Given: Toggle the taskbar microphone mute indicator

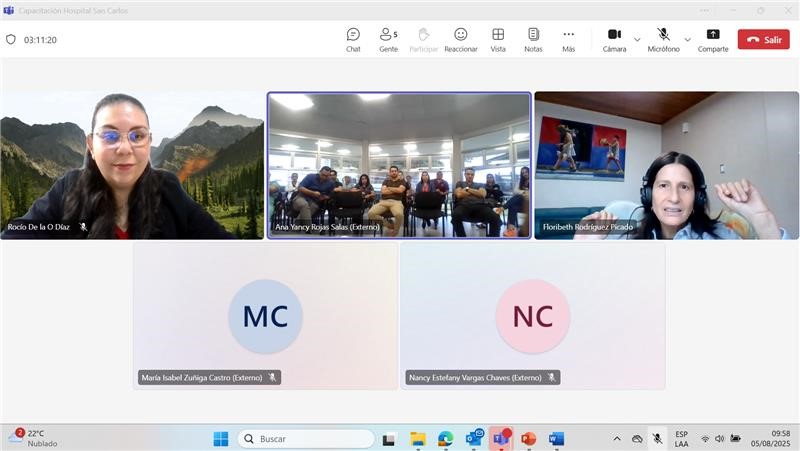Looking at the screenshot, I should [658, 438].
